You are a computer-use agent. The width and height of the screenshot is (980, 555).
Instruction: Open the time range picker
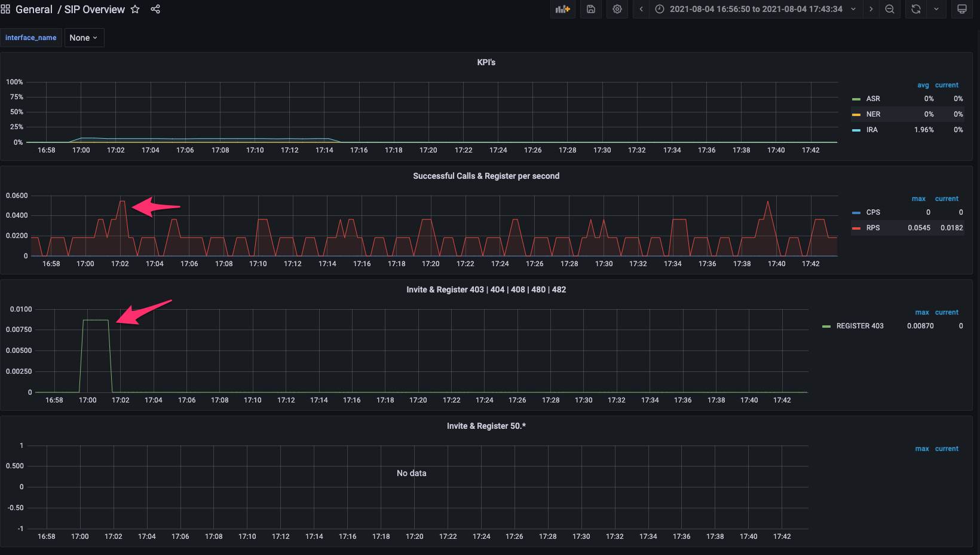756,9
